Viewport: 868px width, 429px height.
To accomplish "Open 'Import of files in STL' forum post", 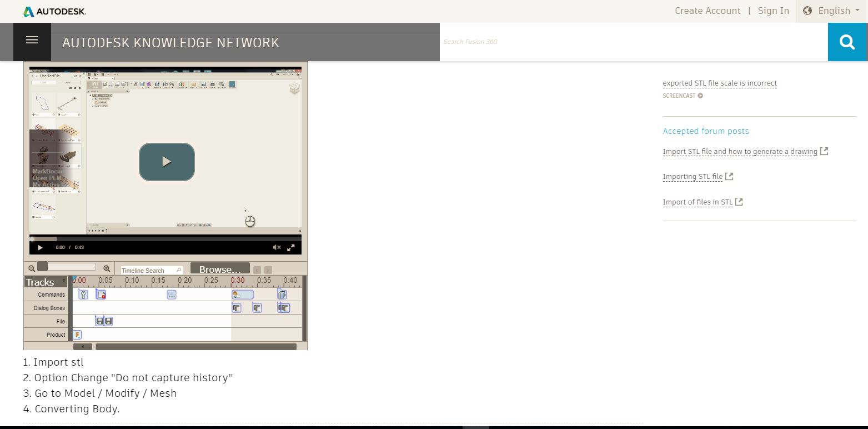I will (x=698, y=202).
